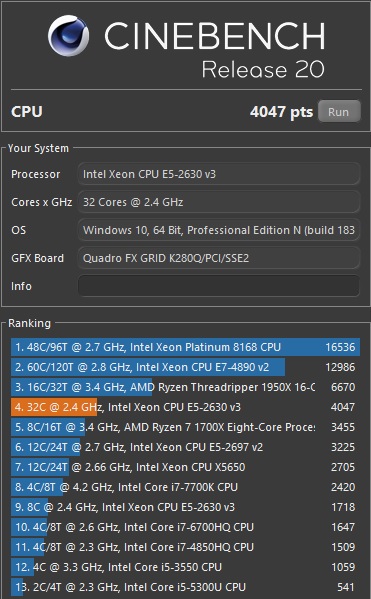Select the Xeon Platinum 8168 ranking entry
The height and width of the screenshot is (599, 371).
click(x=185, y=347)
